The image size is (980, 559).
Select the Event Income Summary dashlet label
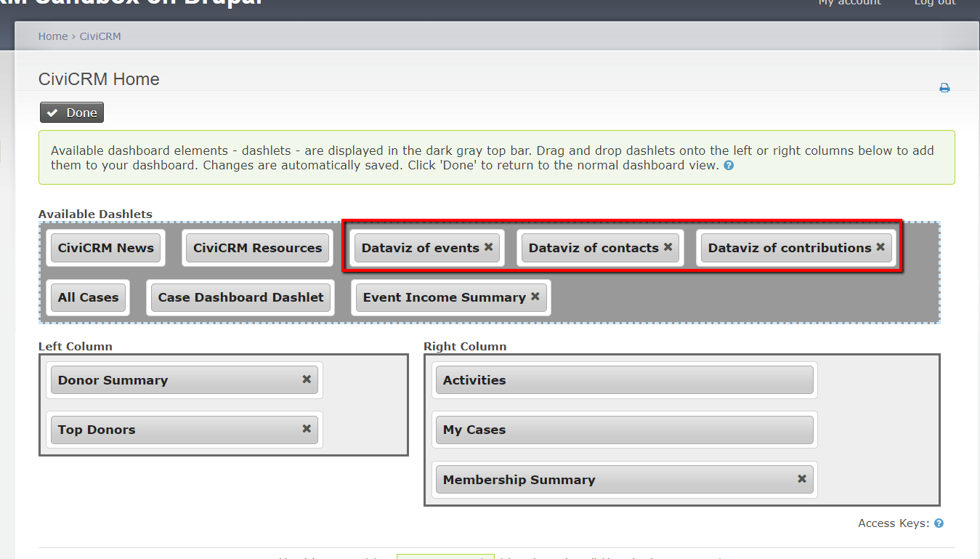(445, 297)
